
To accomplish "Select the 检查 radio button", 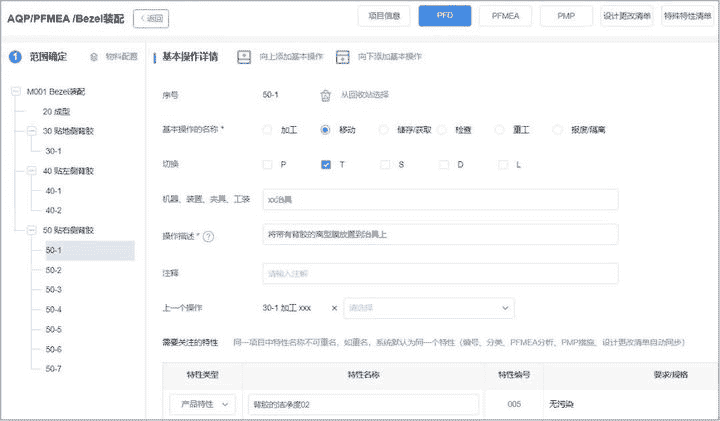I will pos(442,130).
